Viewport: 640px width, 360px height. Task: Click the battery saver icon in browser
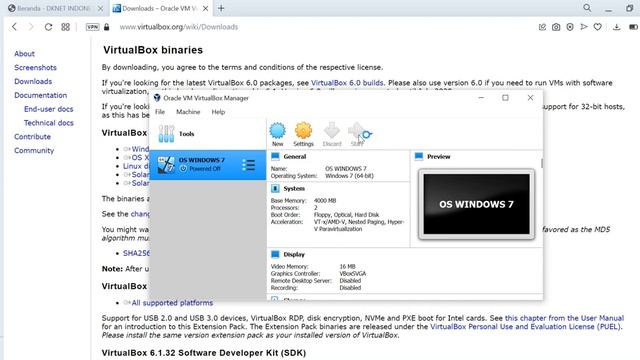click(x=633, y=27)
